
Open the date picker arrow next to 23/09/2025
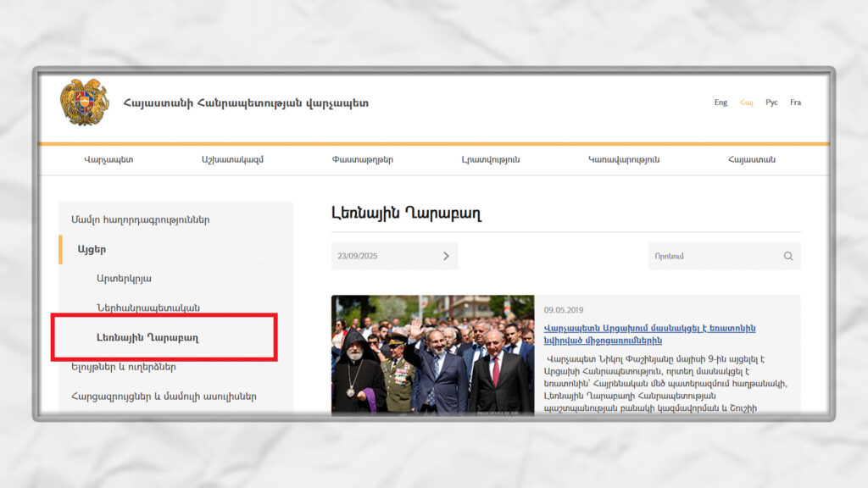(x=446, y=256)
